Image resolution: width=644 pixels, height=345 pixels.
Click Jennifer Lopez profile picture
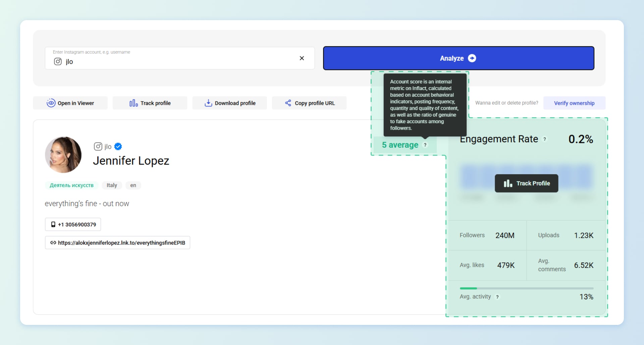[63, 155]
